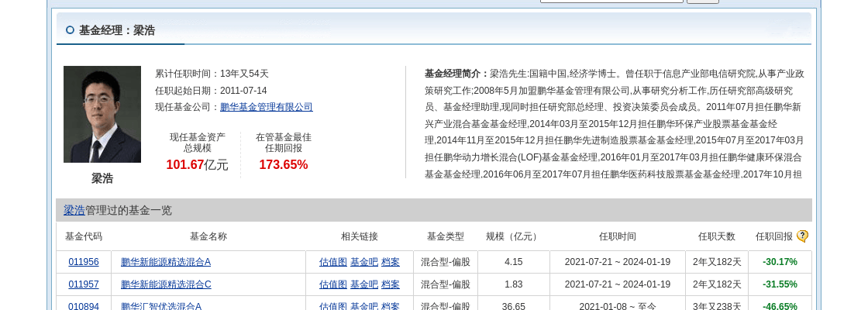This screenshot has height=310, width=868.
Task: Open 基金吧 for 鹏华新能源精选混合C
Action: pyautogui.click(x=364, y=284)
